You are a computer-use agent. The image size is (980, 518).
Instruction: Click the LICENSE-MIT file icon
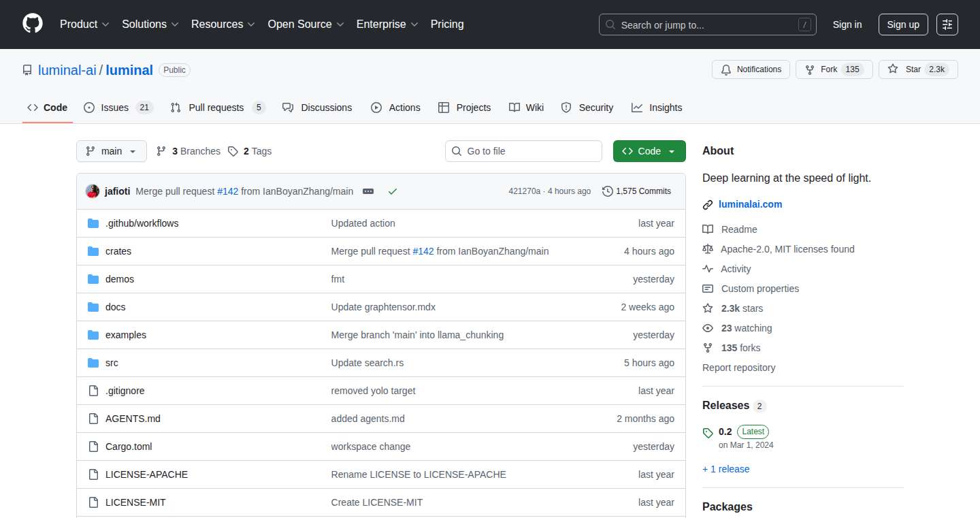pos(93,502)
